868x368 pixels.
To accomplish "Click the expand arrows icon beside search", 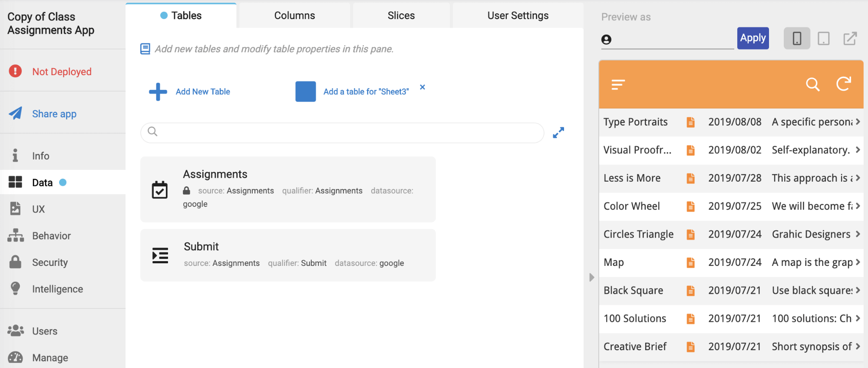I will pyautogui.click(x=558, y=133).
